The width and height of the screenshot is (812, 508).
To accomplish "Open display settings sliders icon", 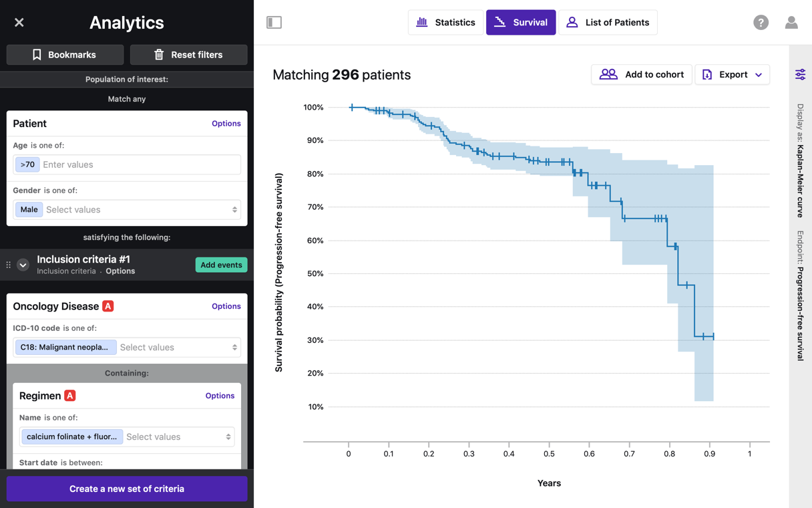I will [x=800, y=74].
